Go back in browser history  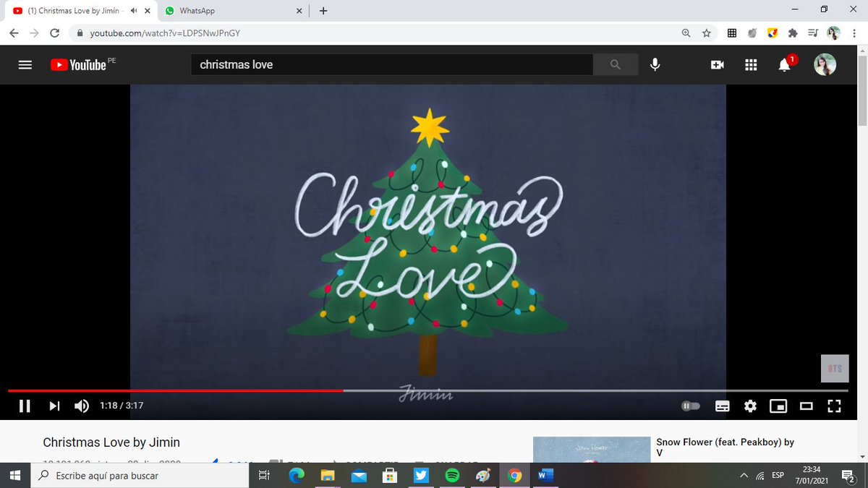point(14,33)
